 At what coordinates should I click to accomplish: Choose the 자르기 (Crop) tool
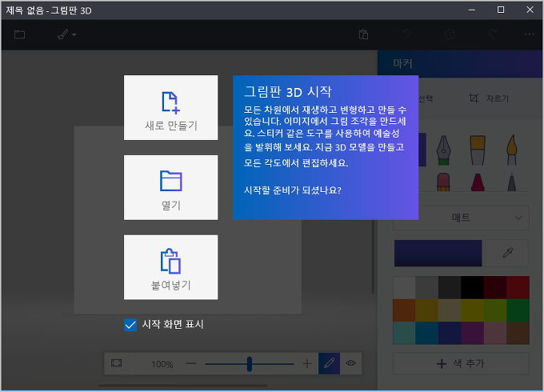coord(488,98)
